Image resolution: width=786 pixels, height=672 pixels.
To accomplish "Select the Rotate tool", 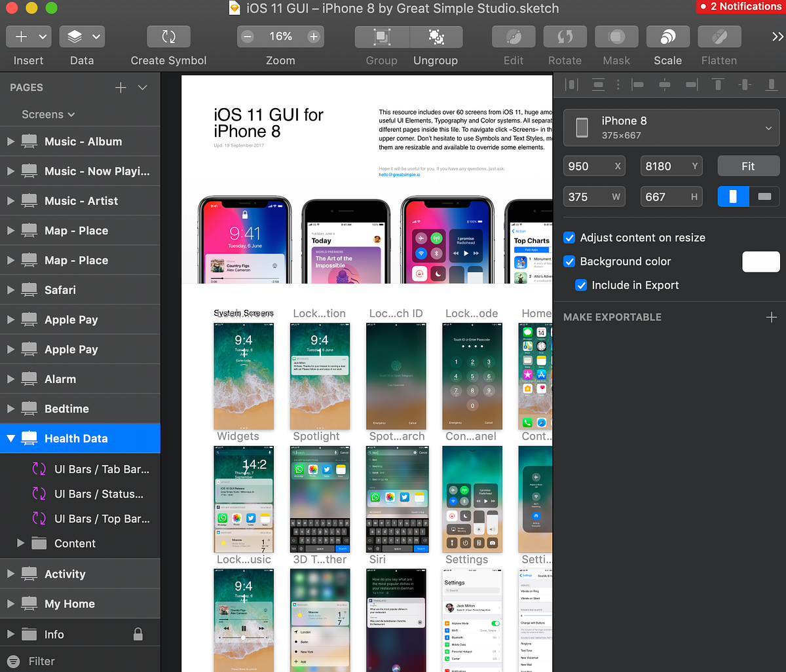I will (x=565, y=37).
